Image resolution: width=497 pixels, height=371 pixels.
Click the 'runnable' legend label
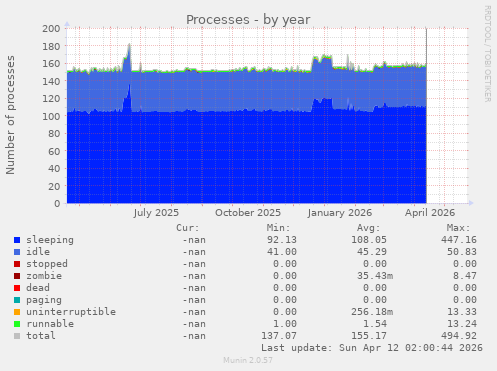click(50, 324)
